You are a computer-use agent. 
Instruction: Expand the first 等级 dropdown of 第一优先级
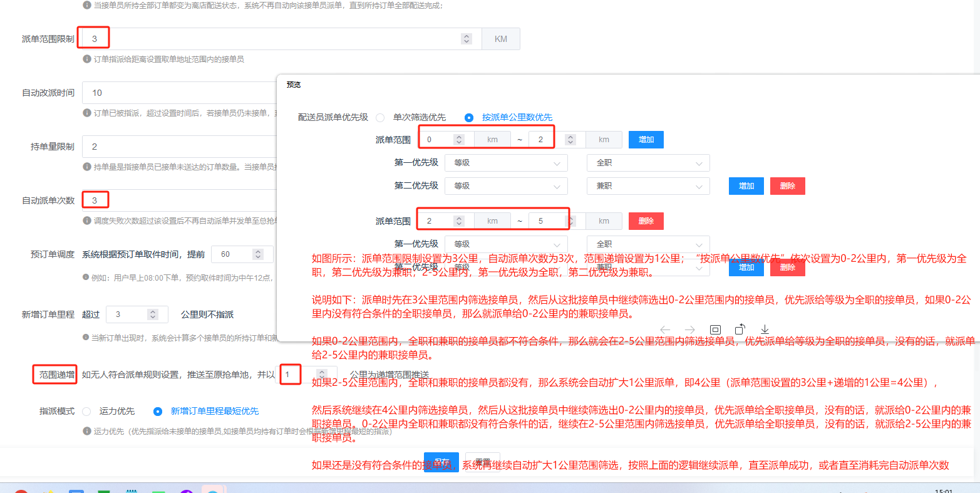pos(506,163)
